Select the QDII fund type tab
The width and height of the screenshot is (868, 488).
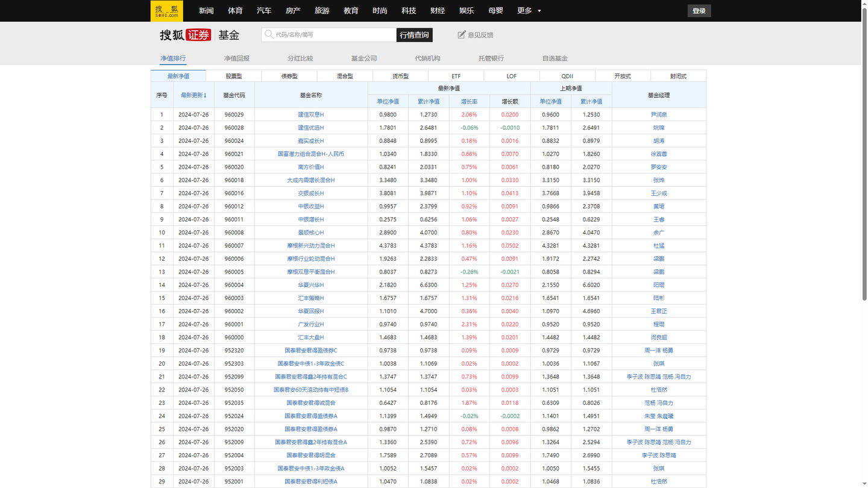point(567,76)
